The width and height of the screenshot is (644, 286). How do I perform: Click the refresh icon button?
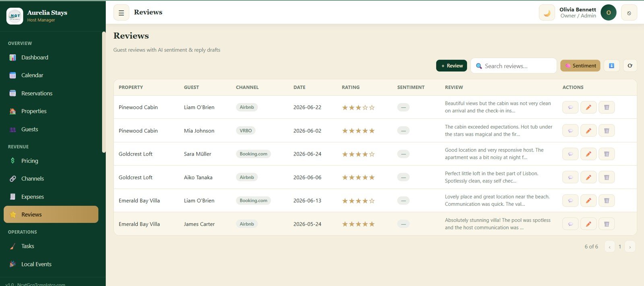(630, 66)
